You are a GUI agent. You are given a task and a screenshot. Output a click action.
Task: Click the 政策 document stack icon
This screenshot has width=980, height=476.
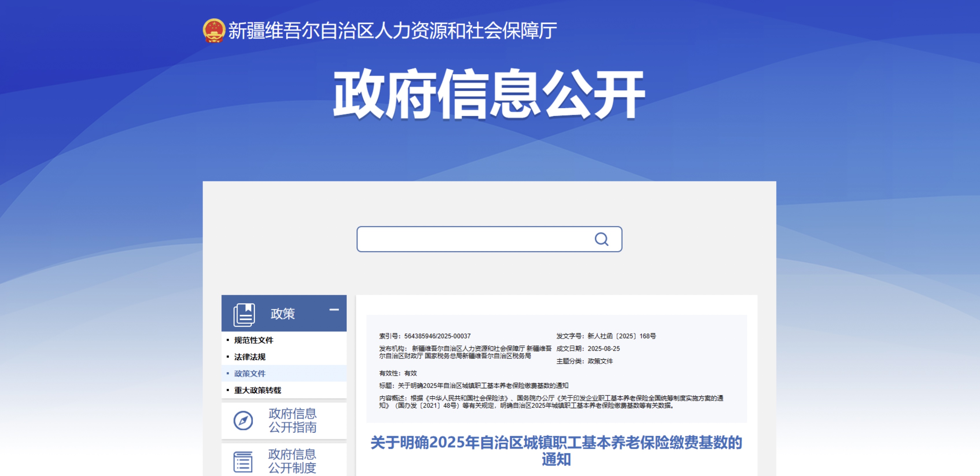(x=244, y=314)
